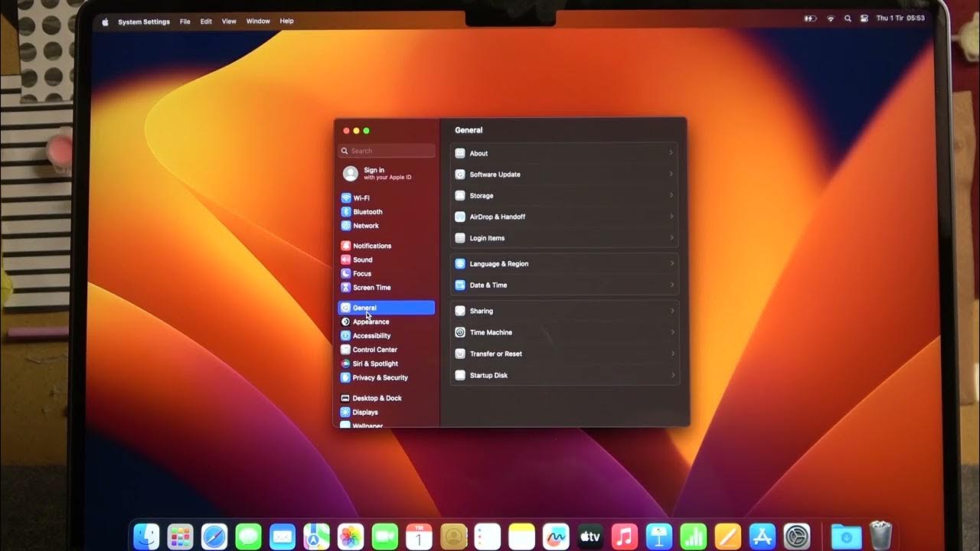Open the Network icon in the sidebar

(x=346, y=226)
